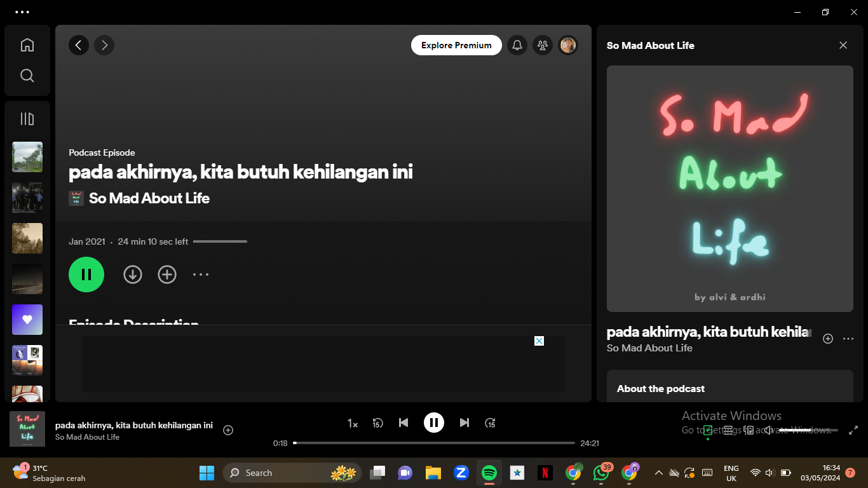868x488 pixels.
Task: Open the Queue icon in the player bar
Action: click(728, 430)
